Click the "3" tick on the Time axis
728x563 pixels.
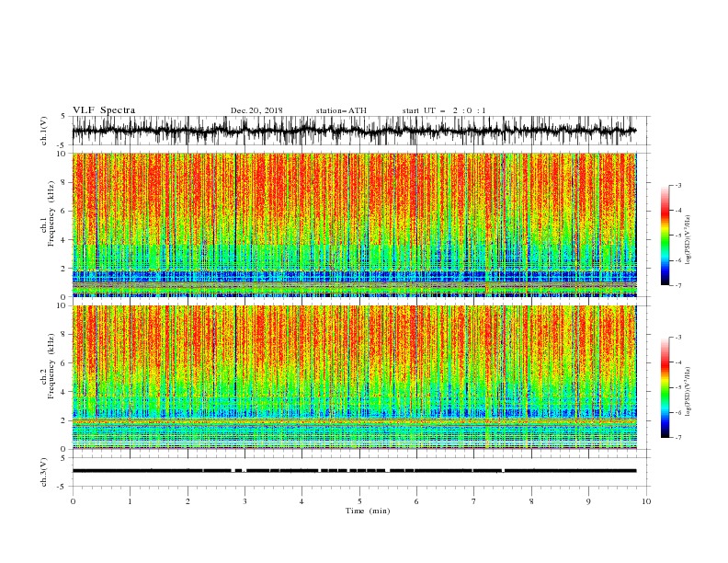point(245,501)
